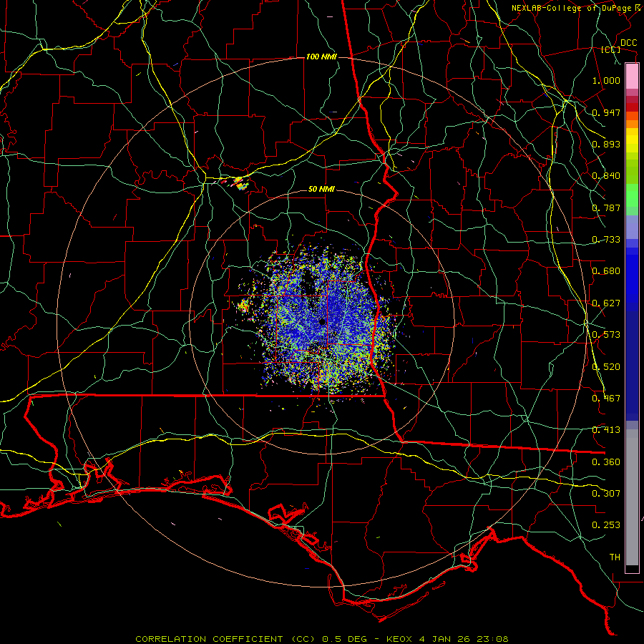Viewport: 644px width, 644px height.
Task: Click the 0.627 legend value
Action: (606, 303)
